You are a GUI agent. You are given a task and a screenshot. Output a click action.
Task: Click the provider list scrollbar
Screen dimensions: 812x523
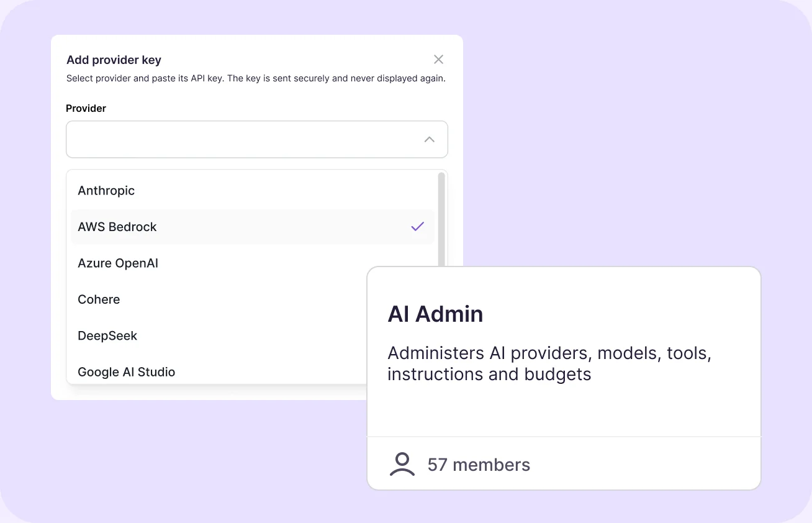[x=441, y=219]
